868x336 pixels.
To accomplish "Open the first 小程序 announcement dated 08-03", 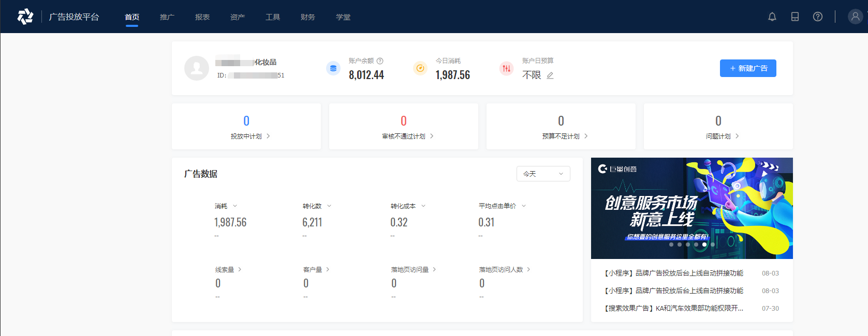I will 674,273.
